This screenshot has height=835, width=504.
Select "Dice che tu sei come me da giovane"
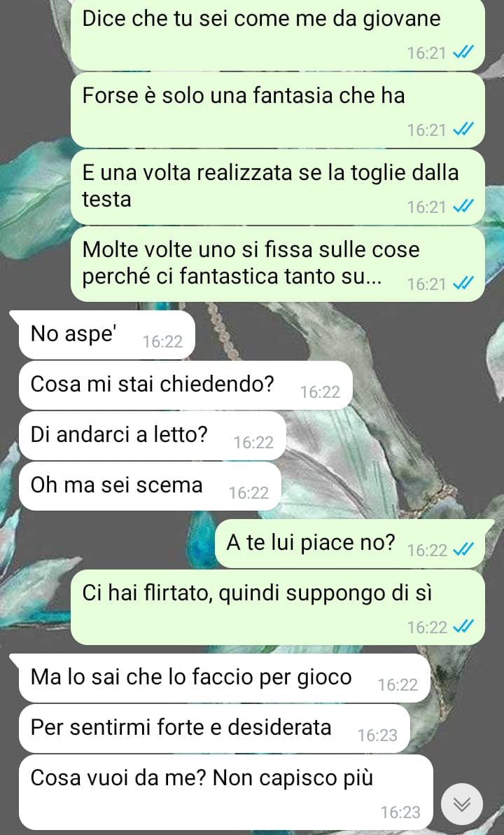point(277,34)
